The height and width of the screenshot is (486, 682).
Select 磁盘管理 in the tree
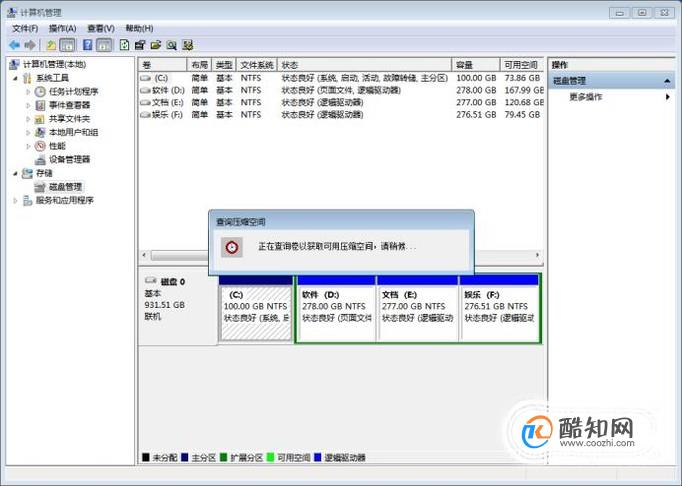tap(65, 187)
